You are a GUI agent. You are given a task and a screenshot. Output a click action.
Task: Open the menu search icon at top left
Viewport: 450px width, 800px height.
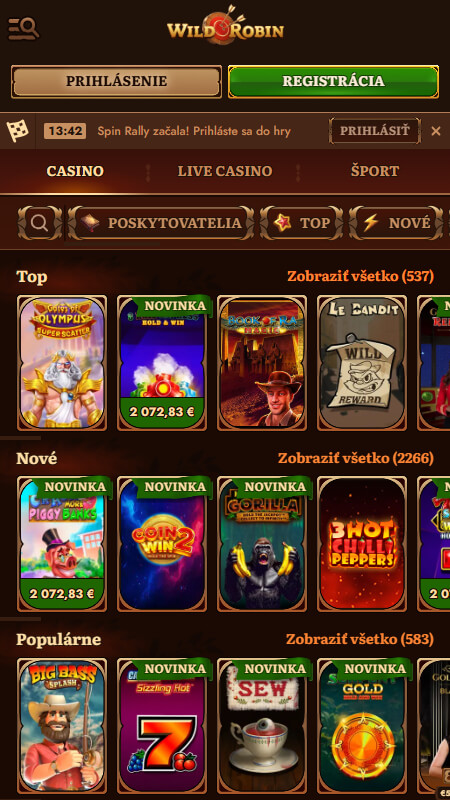coord(23,29)
